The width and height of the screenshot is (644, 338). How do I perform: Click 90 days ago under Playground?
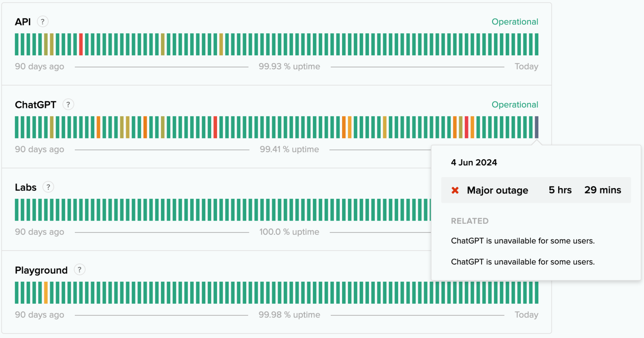[x=40, y=315]
